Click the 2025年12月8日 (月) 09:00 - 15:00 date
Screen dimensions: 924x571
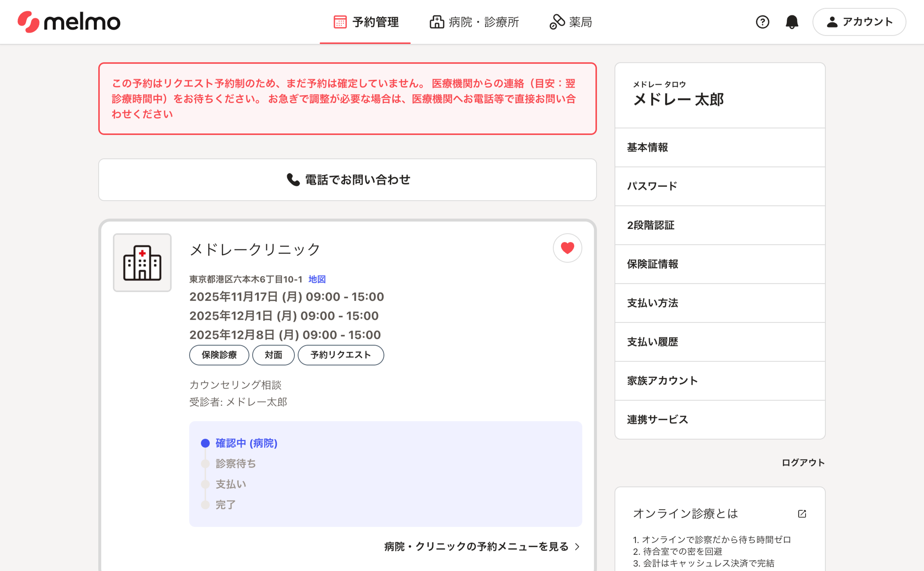(x=285, y=334)
